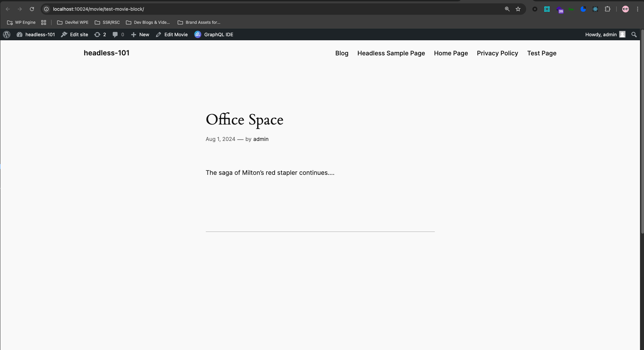Image resolution: width=644 pixels, height=350 pixels.
Task: Open the SSR/RSC bookmark folder
Action: (107, 22)
